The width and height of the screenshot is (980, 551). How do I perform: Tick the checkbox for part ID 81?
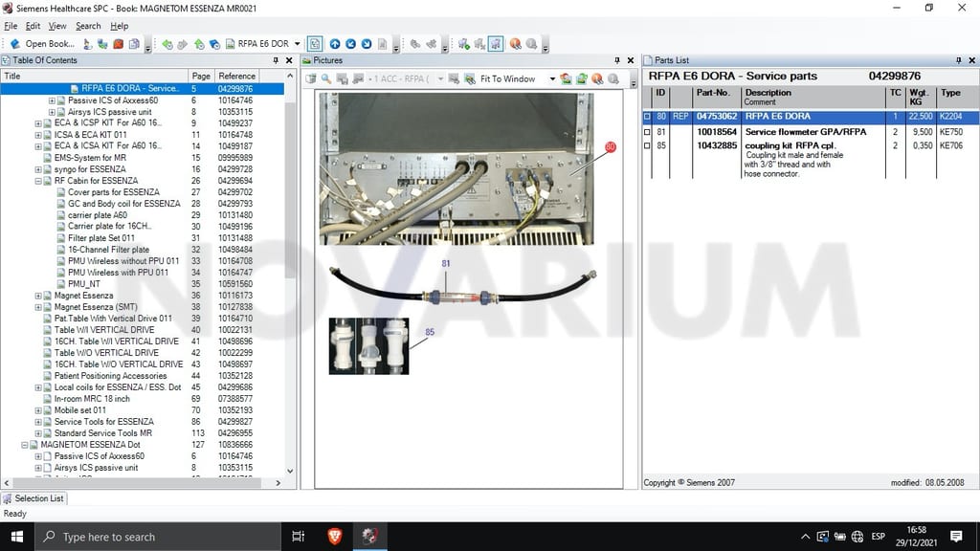click(647, 132)
